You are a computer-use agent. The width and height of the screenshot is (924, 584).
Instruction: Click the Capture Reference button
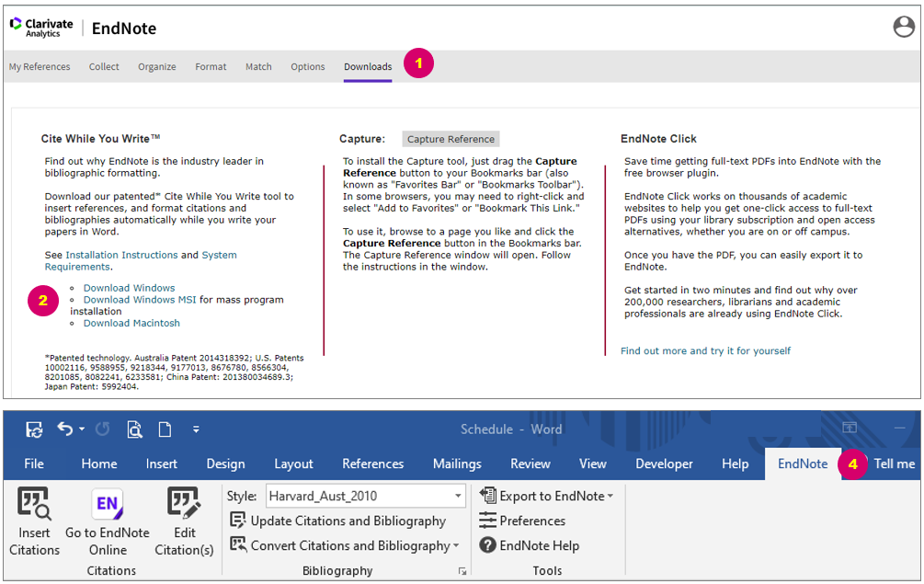451,138
